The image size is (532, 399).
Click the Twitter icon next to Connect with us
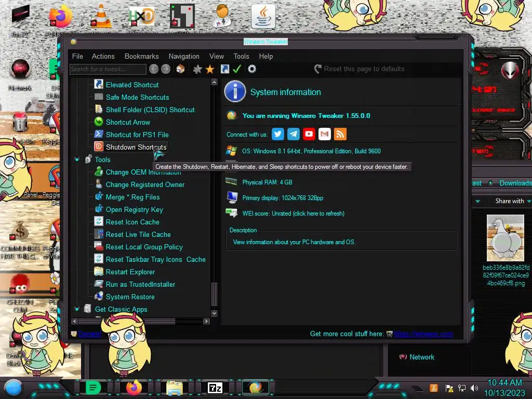click(x=277, y=134)
